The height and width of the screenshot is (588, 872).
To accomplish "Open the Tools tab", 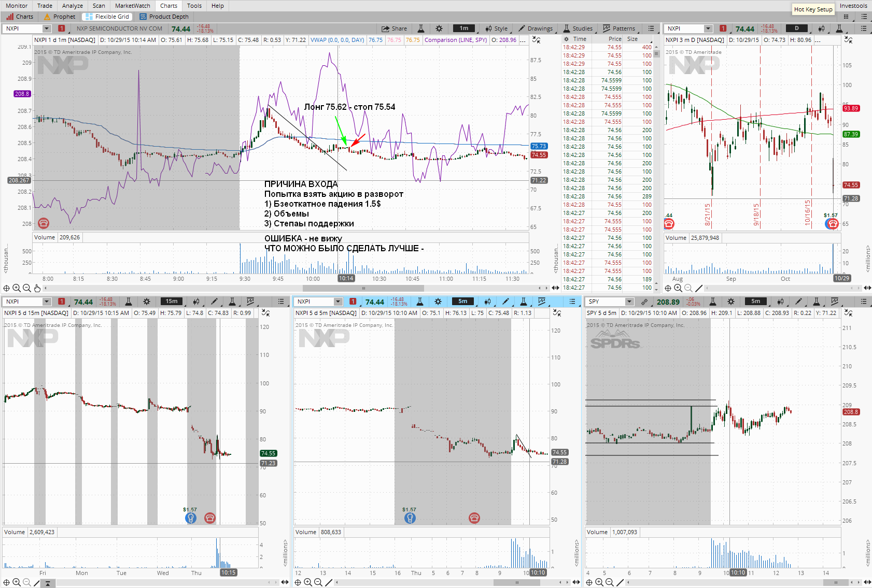I will tap(194, 6).
